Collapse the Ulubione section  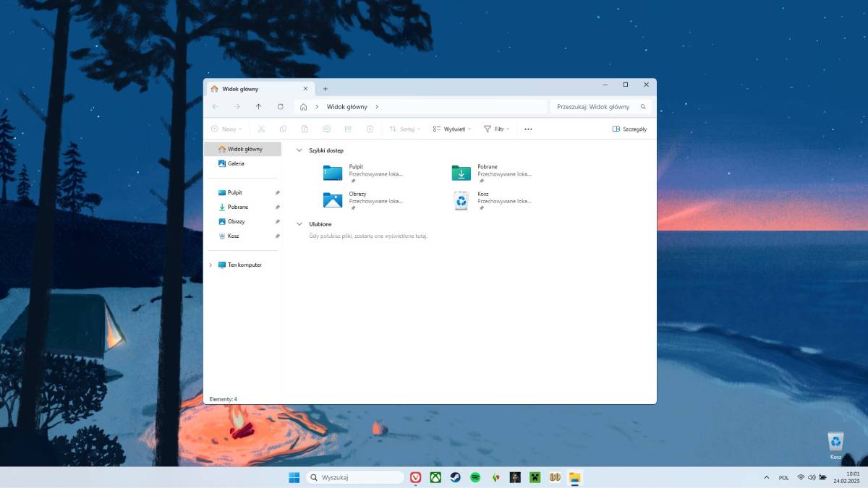[x=299, y=224]
